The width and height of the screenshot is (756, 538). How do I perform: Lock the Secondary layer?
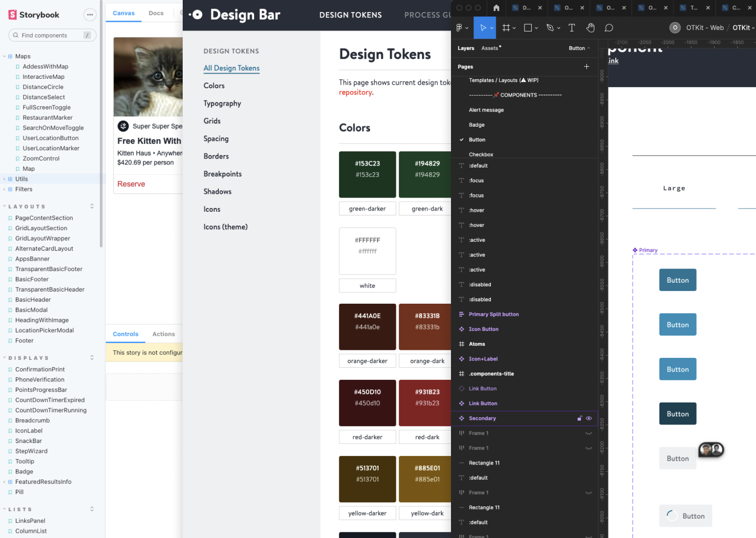(580, 418)
